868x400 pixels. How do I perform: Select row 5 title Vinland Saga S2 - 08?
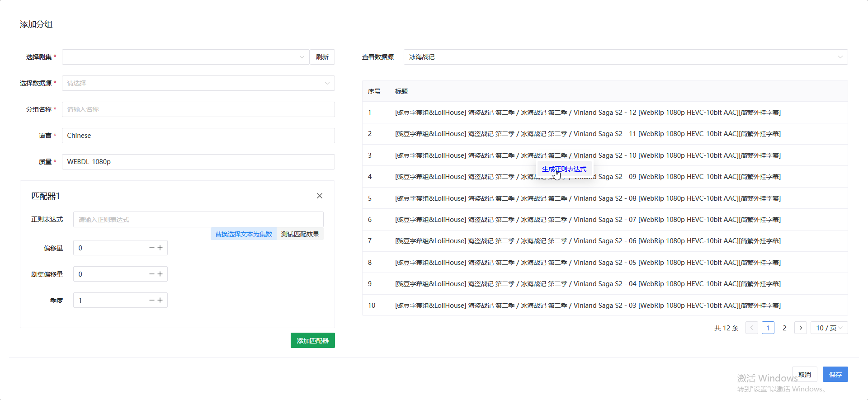point(588,198)
